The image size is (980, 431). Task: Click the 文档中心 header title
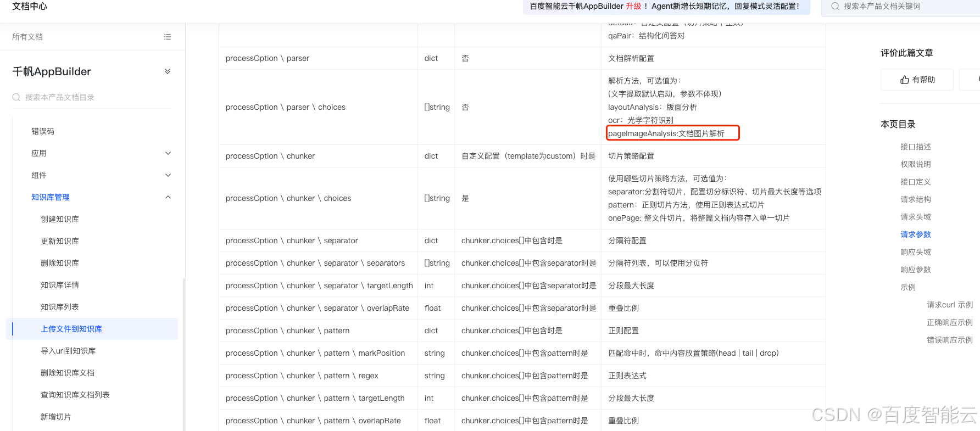click(x=30, y=6)
